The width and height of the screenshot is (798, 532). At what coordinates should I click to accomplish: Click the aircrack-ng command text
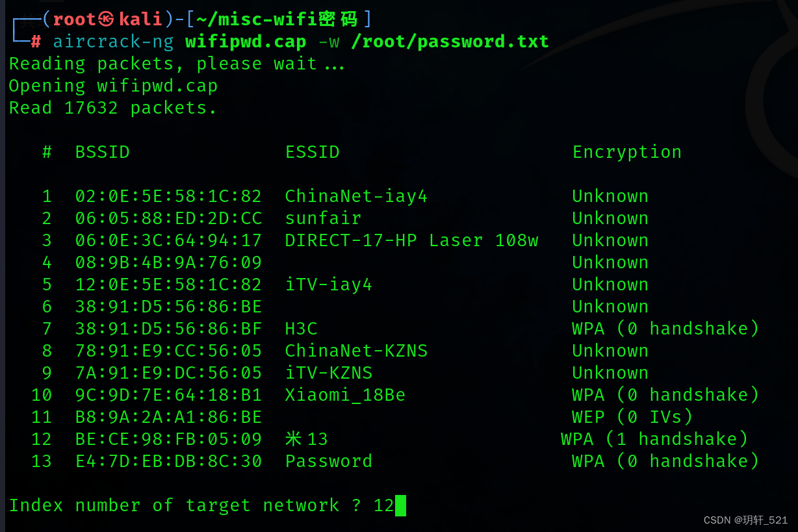[113, 42]
